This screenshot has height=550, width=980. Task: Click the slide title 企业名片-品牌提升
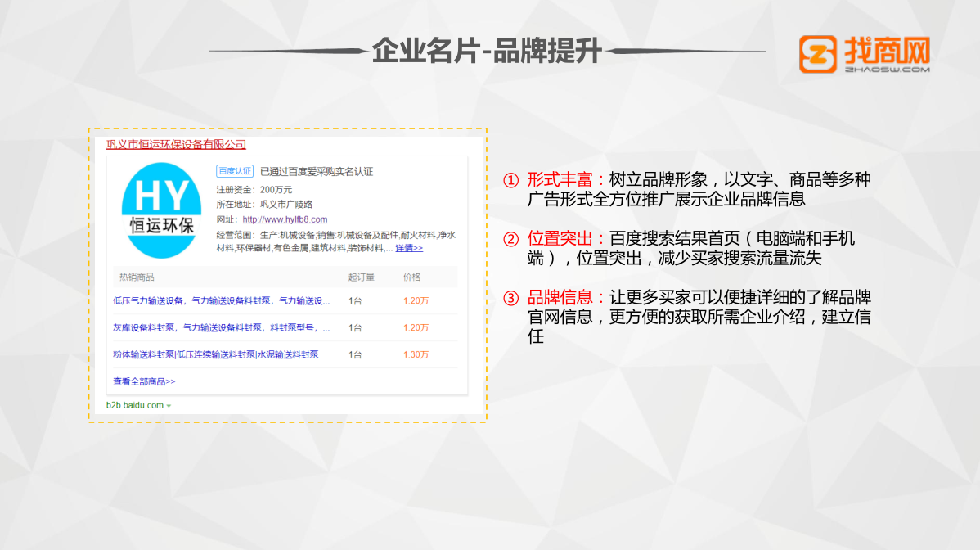pos(487,52)
